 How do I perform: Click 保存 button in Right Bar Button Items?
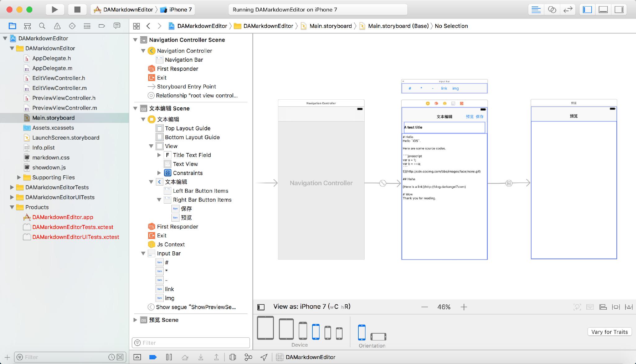pyautogui.click(x=186, y=209)
